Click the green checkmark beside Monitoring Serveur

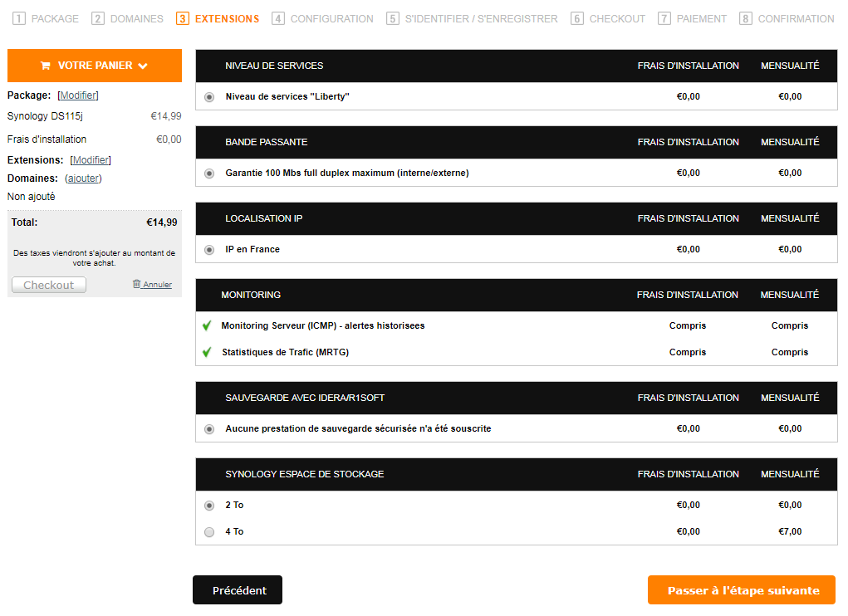(207, 325)
